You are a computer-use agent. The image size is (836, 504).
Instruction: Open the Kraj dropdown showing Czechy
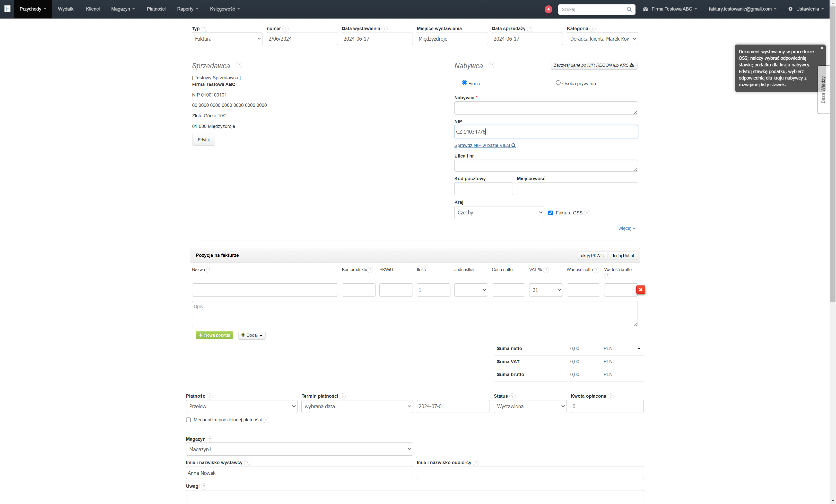coord(499,212)
